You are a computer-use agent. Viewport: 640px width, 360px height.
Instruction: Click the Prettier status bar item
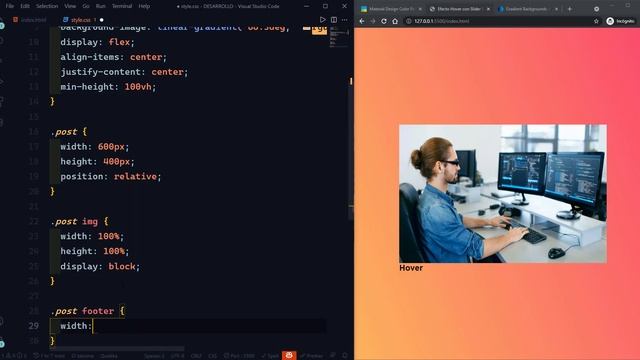point(312,356)
